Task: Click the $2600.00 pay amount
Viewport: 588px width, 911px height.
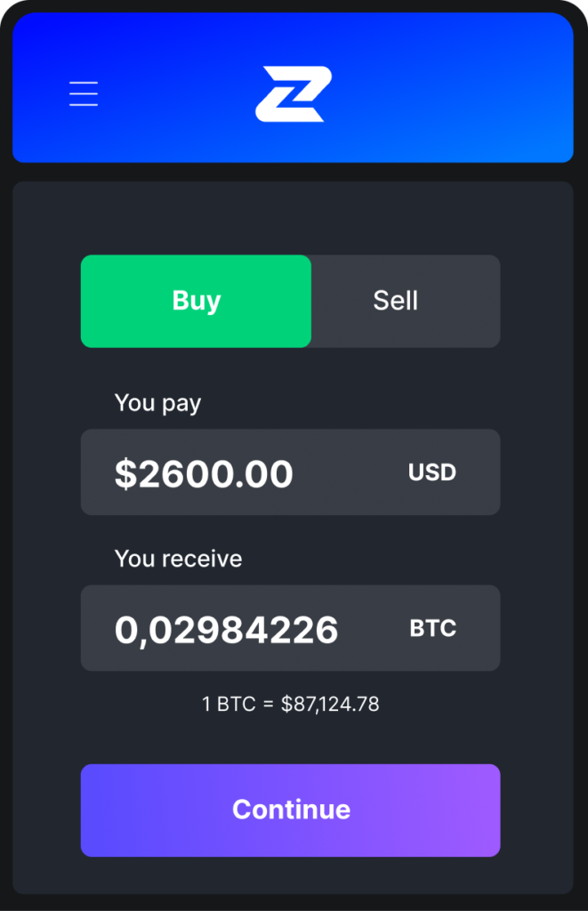Action: (204, 473)
